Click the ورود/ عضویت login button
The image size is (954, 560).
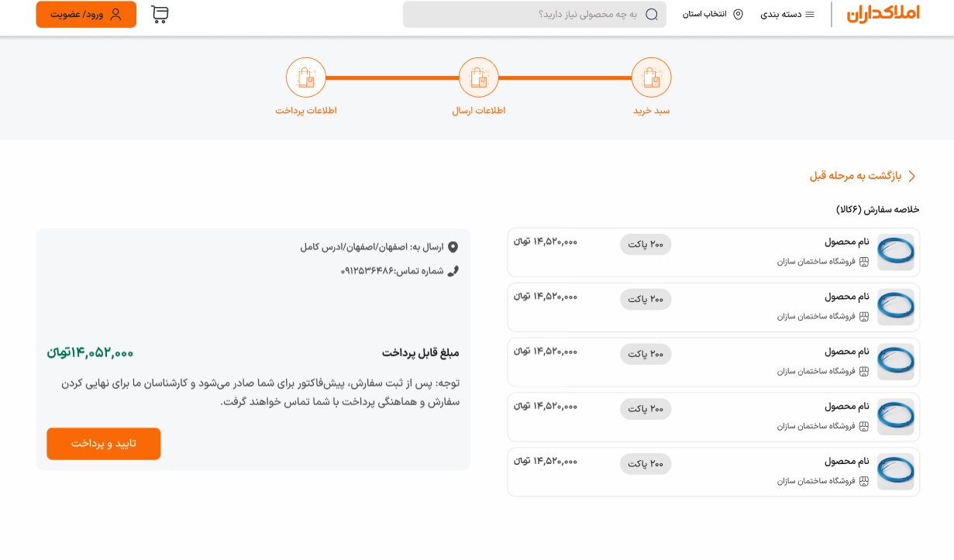[86, 14]
